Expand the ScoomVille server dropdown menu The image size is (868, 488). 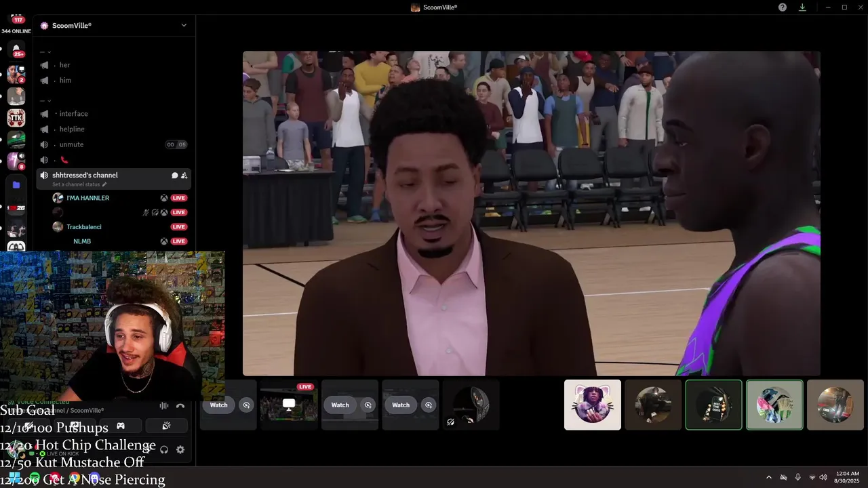184,25
